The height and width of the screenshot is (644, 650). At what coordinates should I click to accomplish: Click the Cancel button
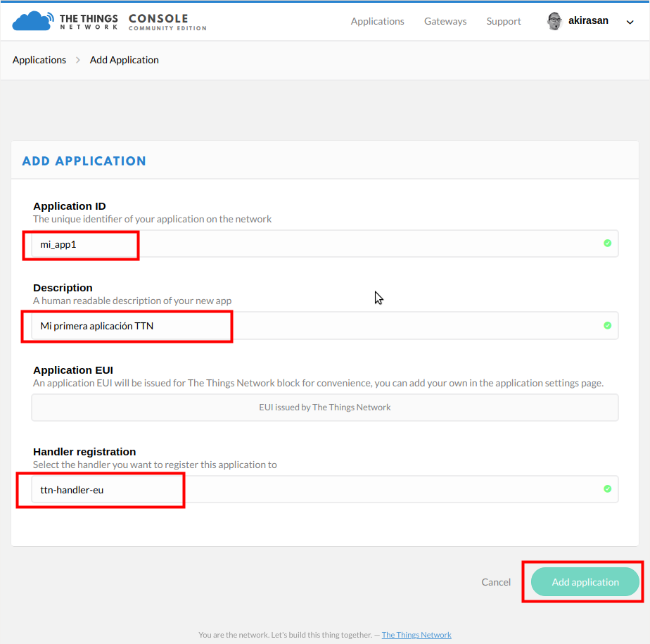pos(496,582)
